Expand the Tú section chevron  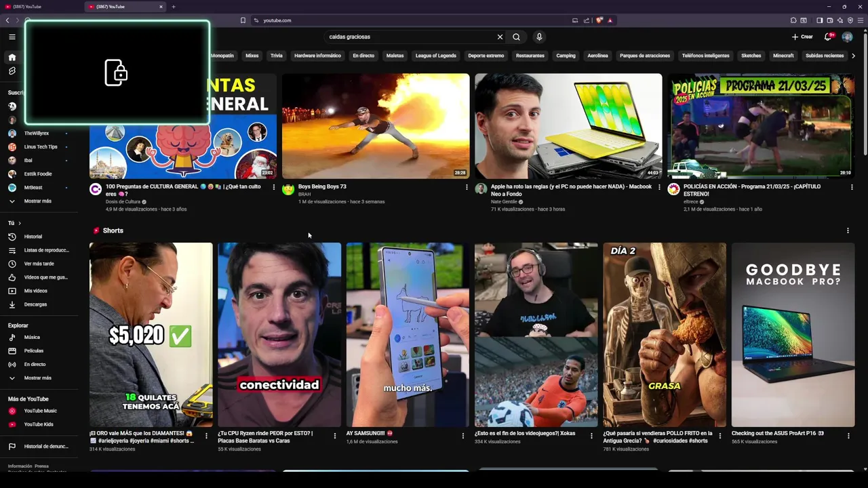[19, 223]
